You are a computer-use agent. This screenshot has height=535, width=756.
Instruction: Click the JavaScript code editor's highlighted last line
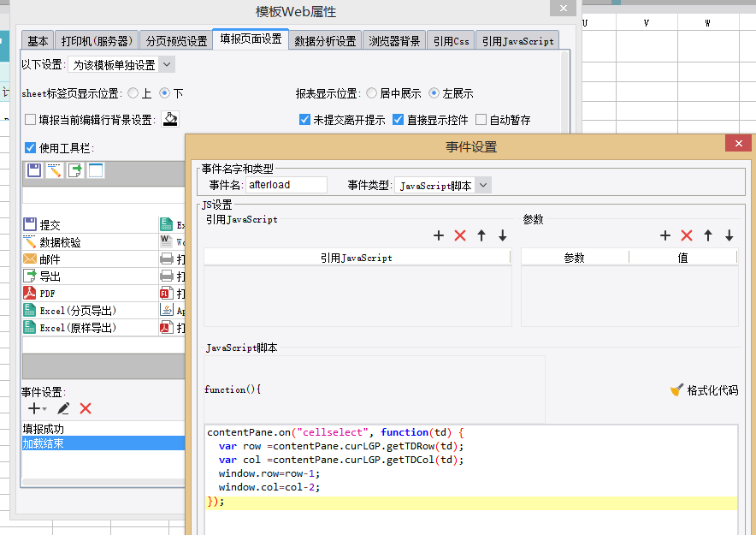pos(471,502)
